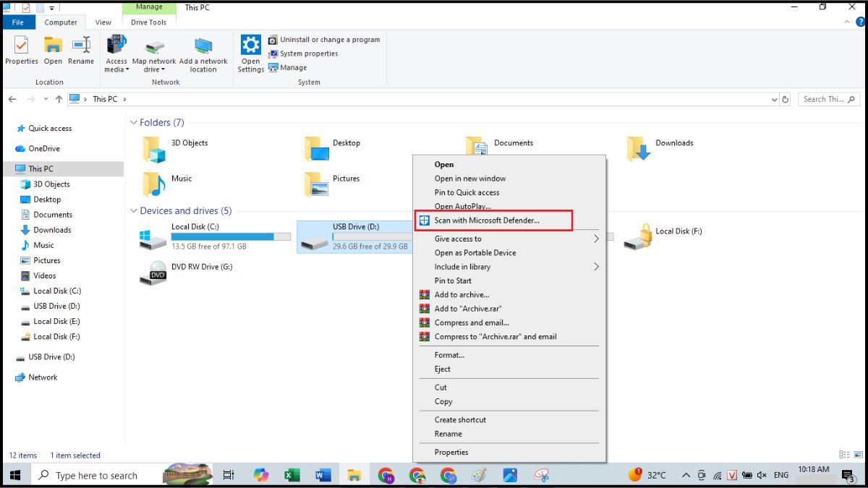
Task: Choose Scan with Microsoft Defender
Action: coord(495,221)
